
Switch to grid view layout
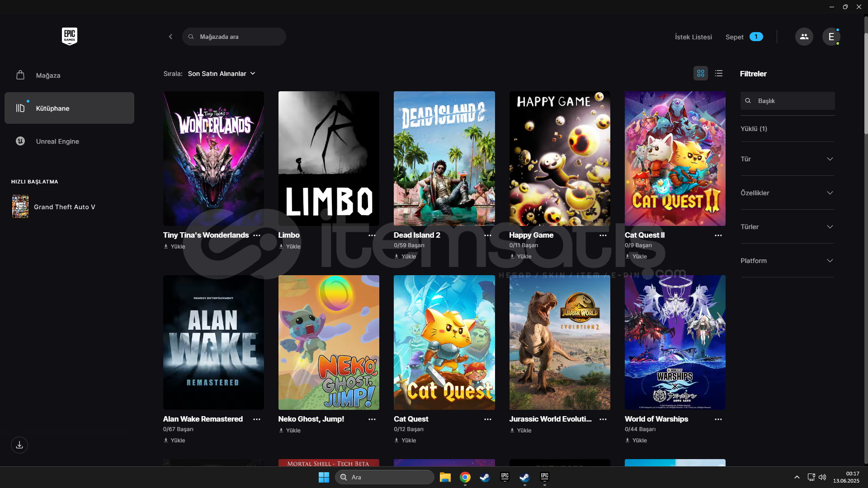coord(700,73)
